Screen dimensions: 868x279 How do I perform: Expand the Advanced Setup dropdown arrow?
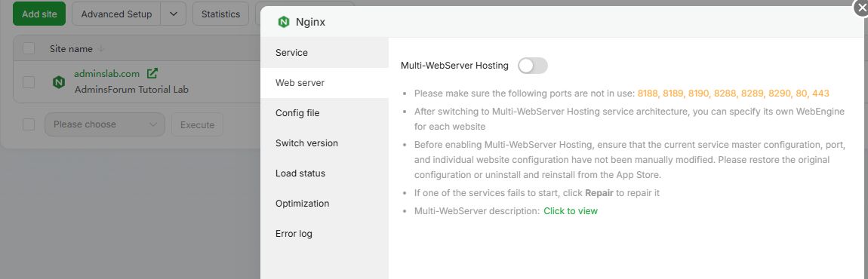pos(174,14)
